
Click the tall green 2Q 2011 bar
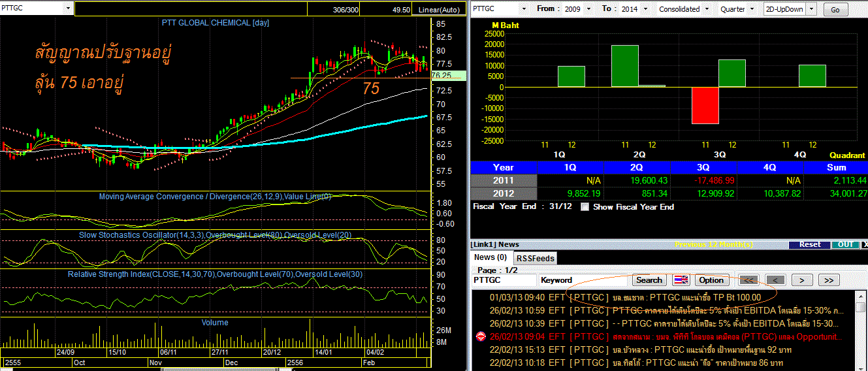pyautogui.click(x=625, y=66)
